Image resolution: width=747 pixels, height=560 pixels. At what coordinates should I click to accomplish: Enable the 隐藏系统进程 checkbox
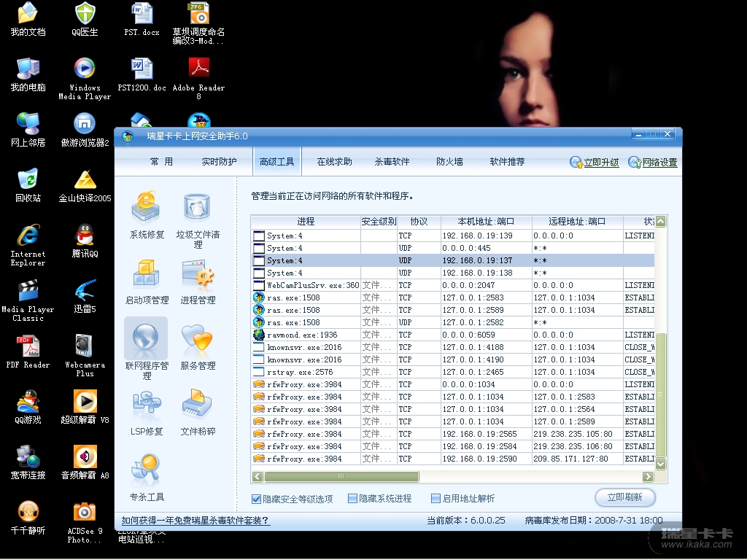point(353,499)
